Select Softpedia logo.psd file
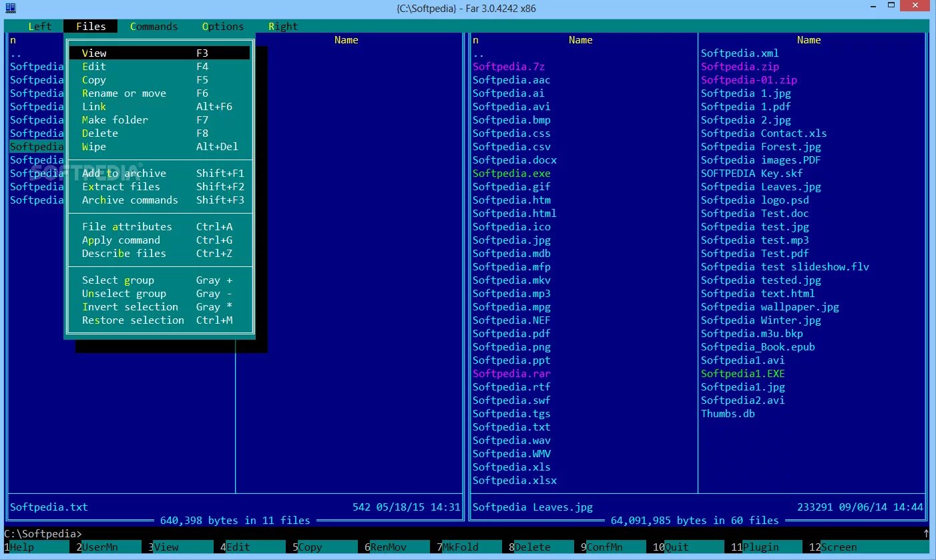Image resolution: width=936 pixels, height=560 pixels. point(755,200)
